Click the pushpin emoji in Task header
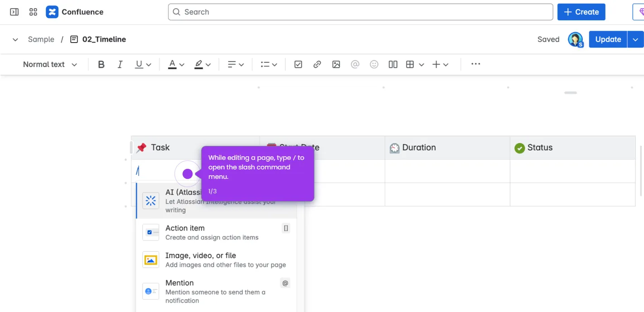The width and height of the screenshot is (644, 312). click(x=141, y=148)
